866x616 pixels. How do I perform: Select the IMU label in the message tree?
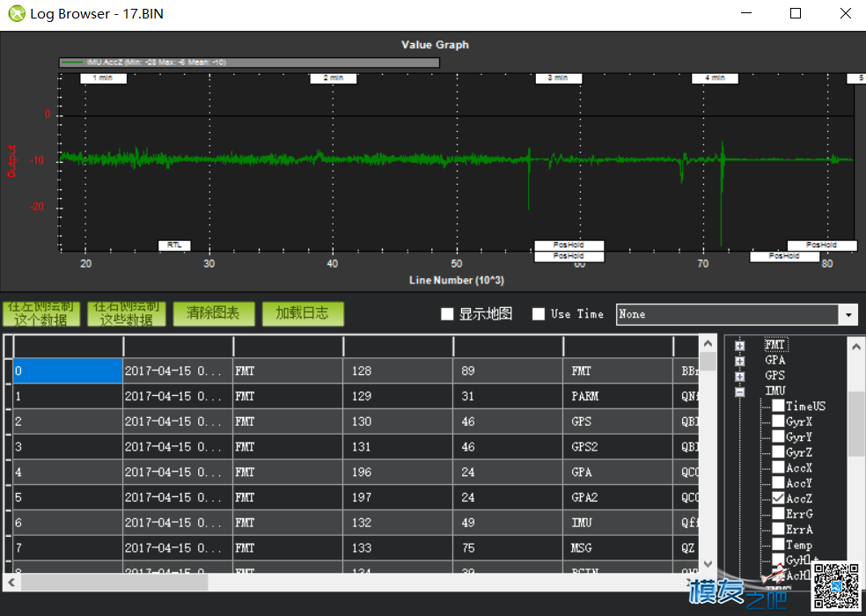[x=775, y=391]
